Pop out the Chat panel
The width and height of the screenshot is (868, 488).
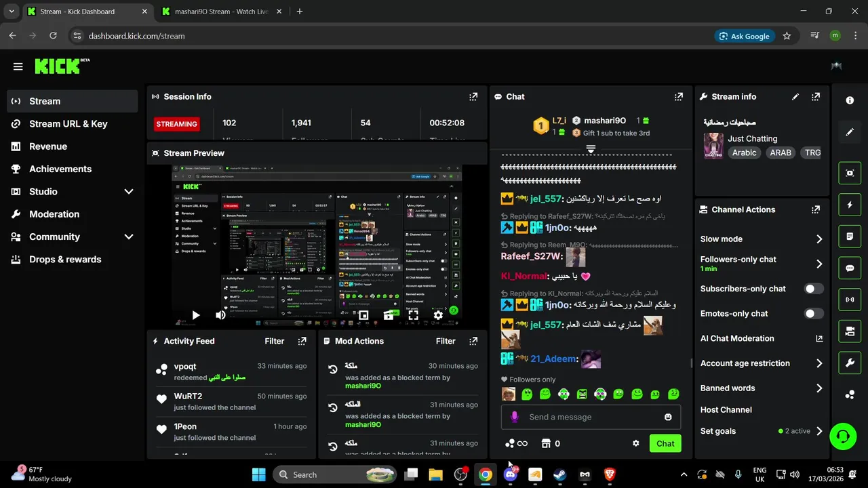point(679,97)
